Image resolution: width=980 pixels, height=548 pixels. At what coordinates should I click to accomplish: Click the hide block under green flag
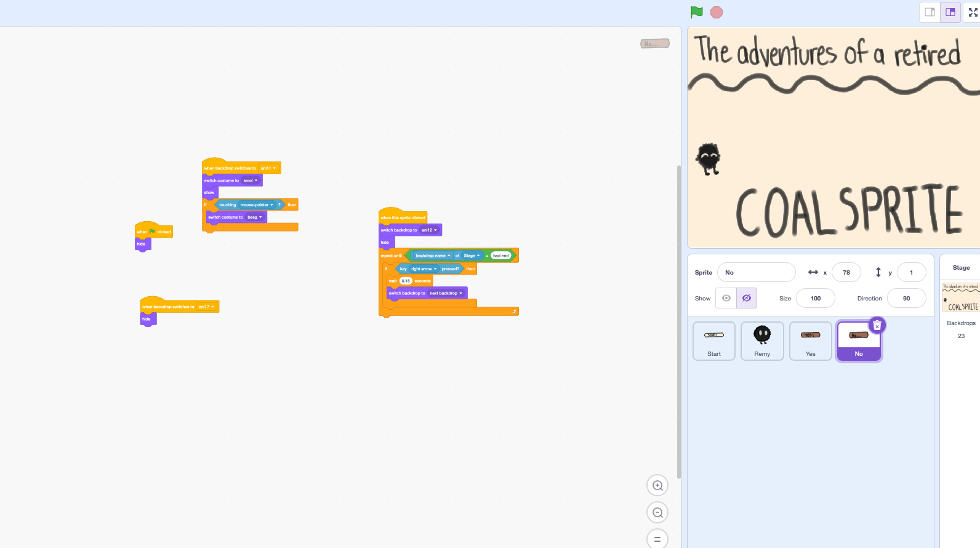point(143,244)
